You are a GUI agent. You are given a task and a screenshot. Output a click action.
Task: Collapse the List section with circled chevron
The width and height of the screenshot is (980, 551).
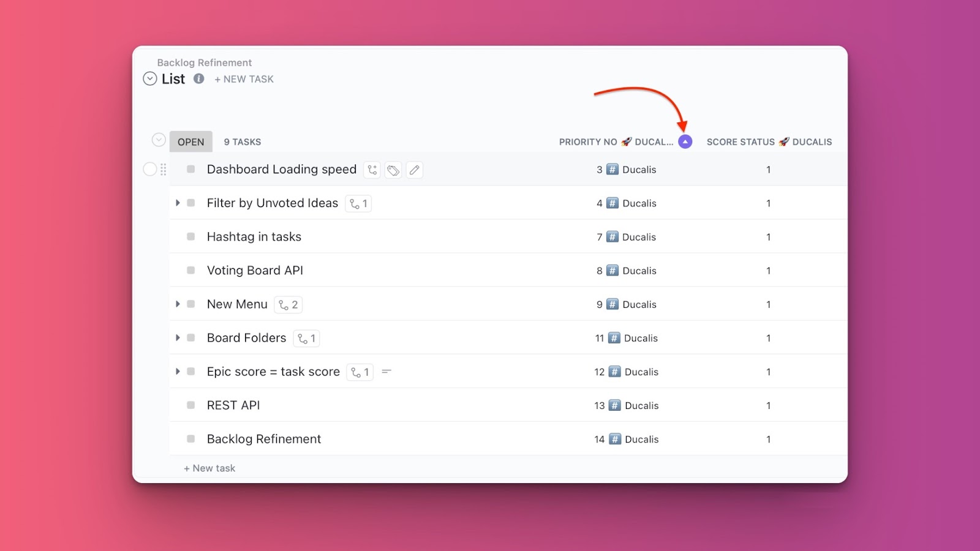[x=150, y=79]
